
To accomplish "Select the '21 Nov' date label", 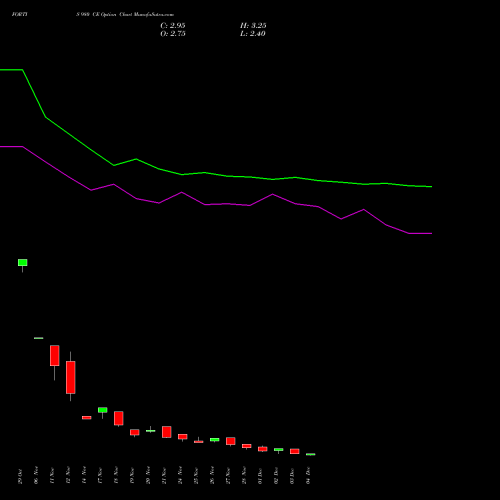I will (165, 476).
